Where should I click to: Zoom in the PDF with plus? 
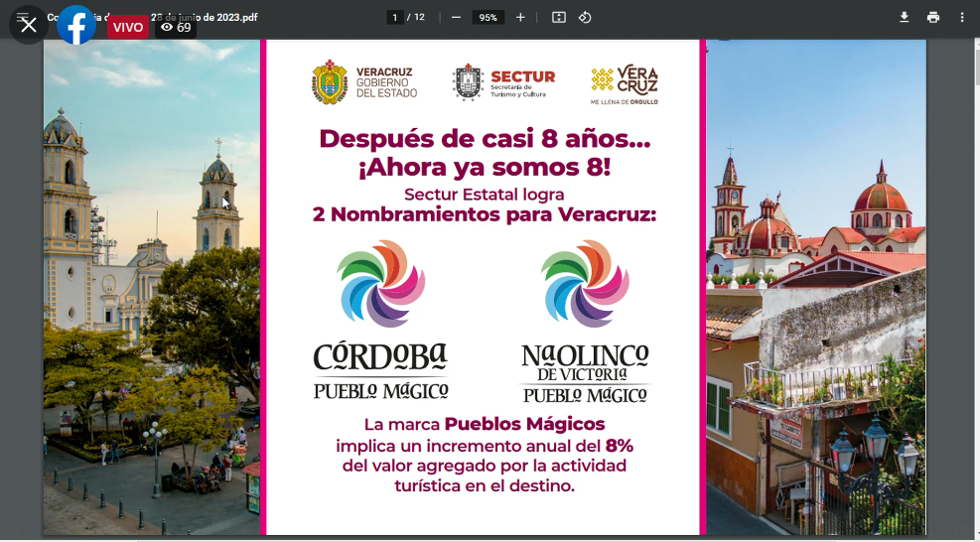pyautogui.click(x=520, y=18)
